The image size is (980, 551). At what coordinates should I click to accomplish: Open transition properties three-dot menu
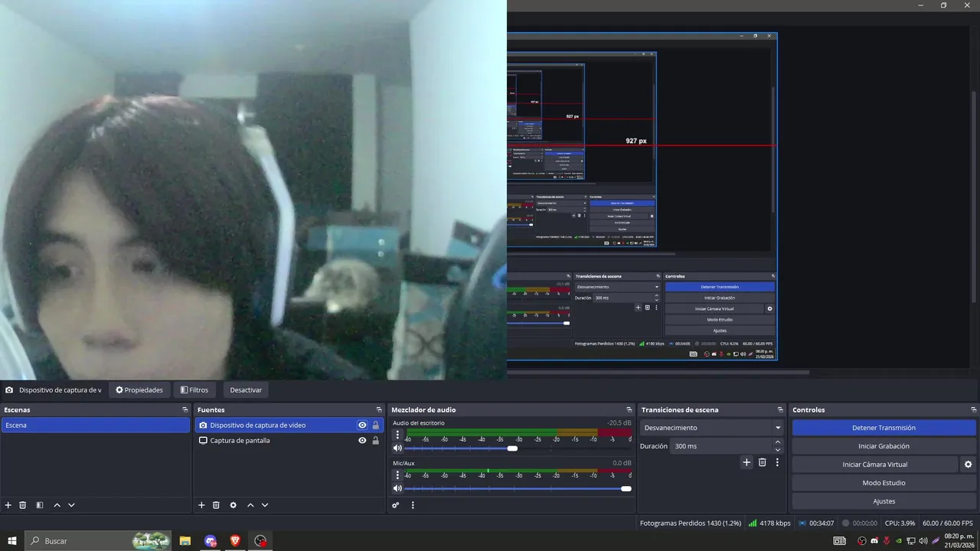777,462
